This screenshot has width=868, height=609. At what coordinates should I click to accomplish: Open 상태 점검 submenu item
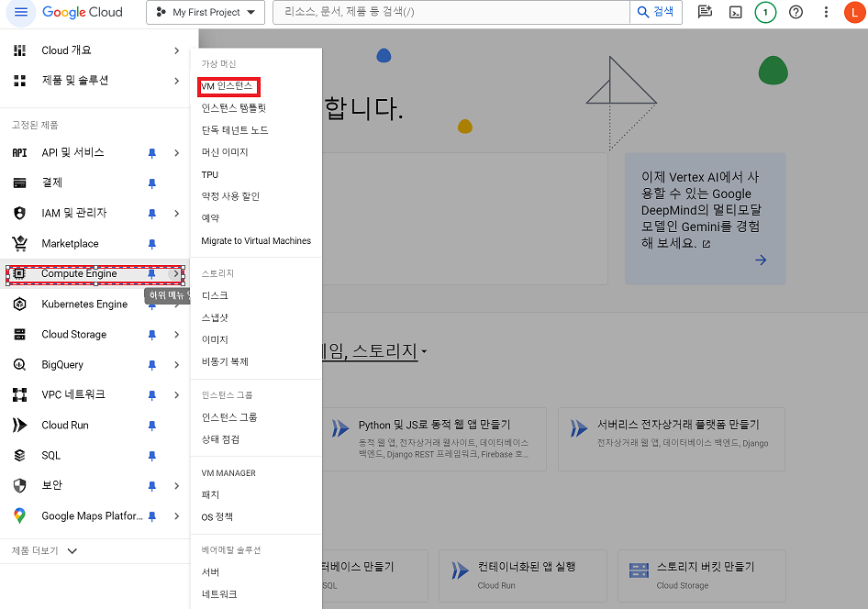[x=220, y=439]
